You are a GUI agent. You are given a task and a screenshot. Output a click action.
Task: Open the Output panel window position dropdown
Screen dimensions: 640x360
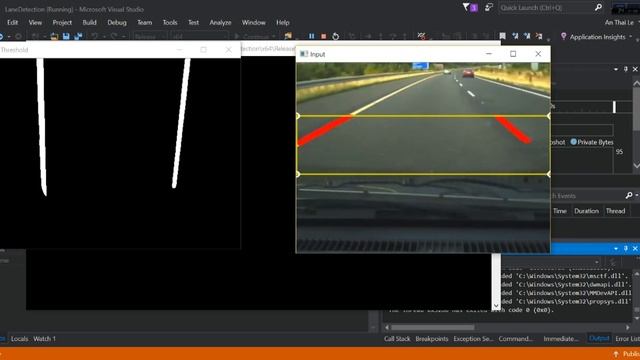616,249
